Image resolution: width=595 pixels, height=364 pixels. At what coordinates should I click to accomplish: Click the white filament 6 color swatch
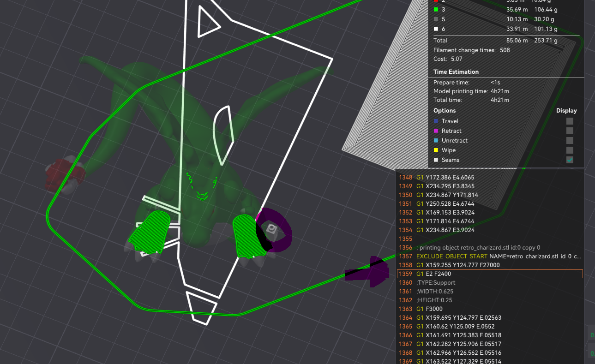pos(436,29)
